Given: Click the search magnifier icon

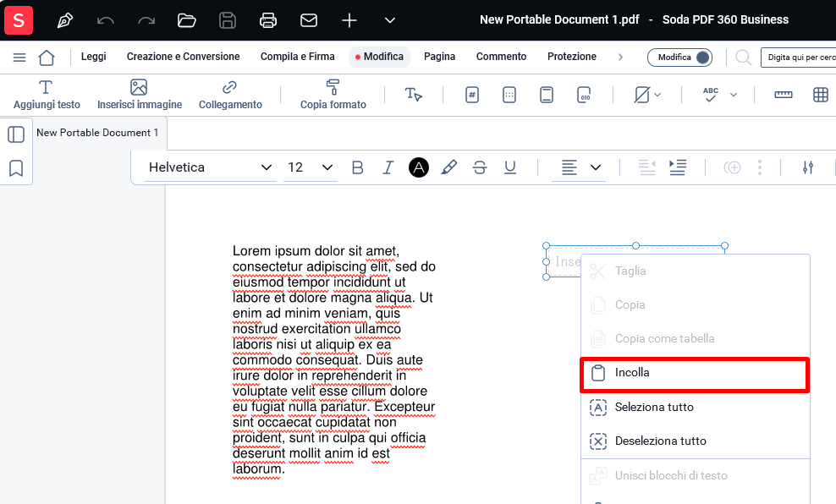Looking at the screenshot, I should [x=743, y=57].
